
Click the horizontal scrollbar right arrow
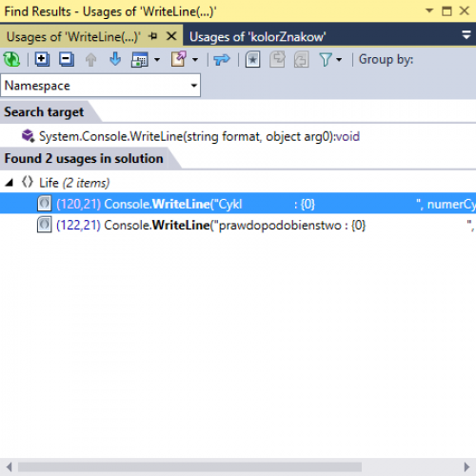click(x=466, y=466)
